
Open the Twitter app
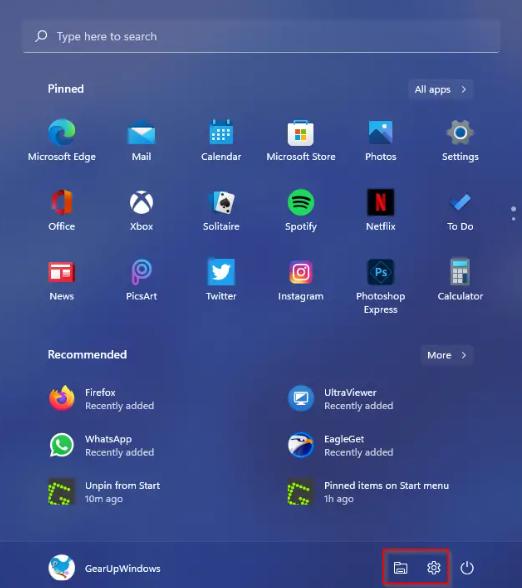pyautogui.click(x=221, y=280)
